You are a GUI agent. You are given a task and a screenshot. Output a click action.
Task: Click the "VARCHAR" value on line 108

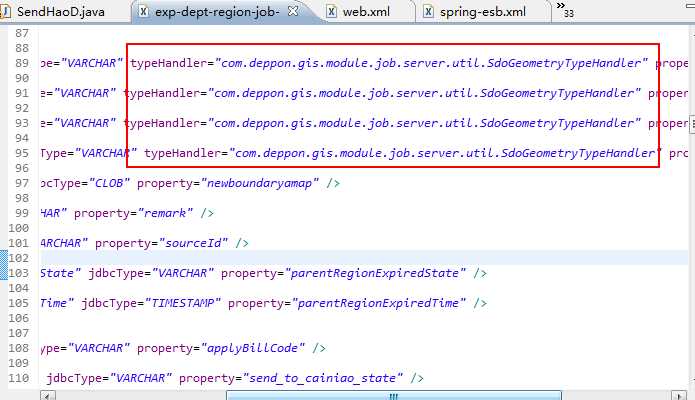pyautogui.click(x=98, y=348)
